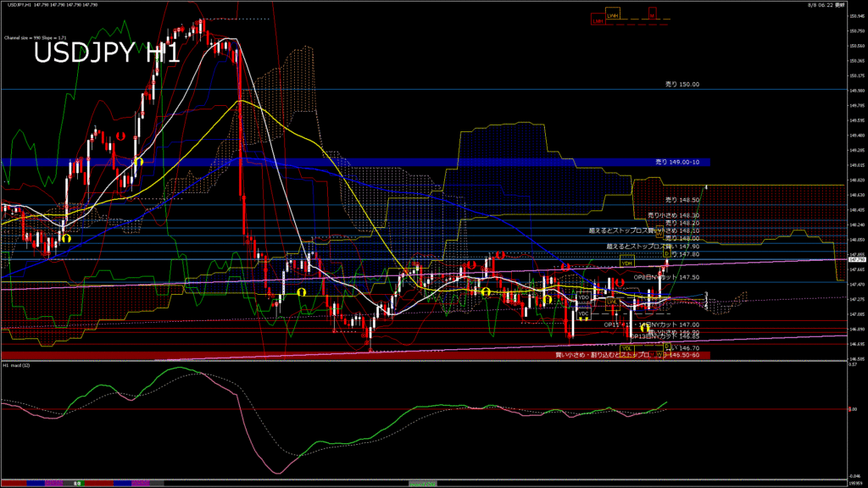Click the H1 macd (12) indicator label
This screenshot has height=488, width=868.
click(17, 365)
